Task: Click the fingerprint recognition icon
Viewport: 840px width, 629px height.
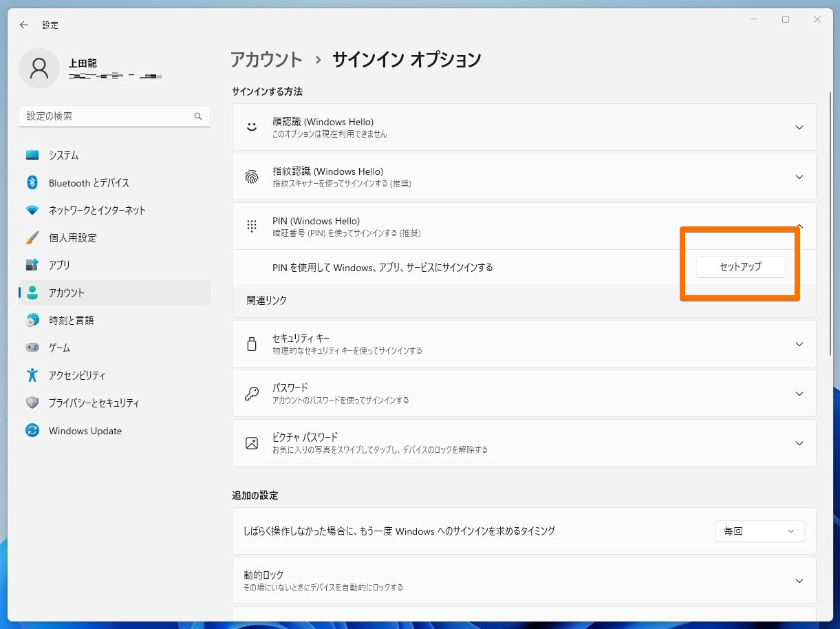Action: (251, 176)
